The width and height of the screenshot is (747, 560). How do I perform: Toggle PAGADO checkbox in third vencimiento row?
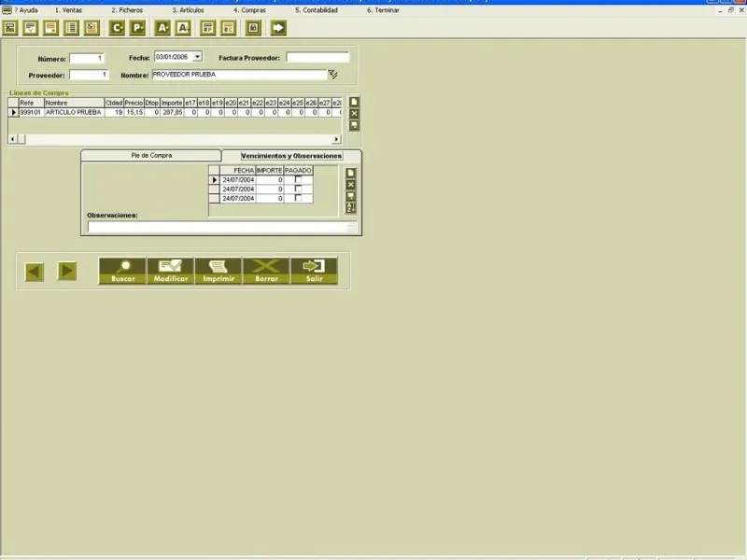click(x=298, y=198)
